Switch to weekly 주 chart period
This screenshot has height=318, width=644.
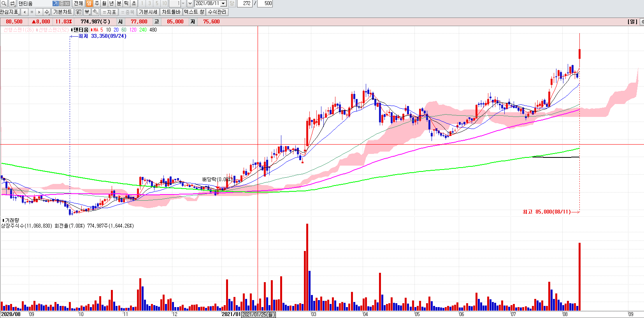tap(97, 4)
